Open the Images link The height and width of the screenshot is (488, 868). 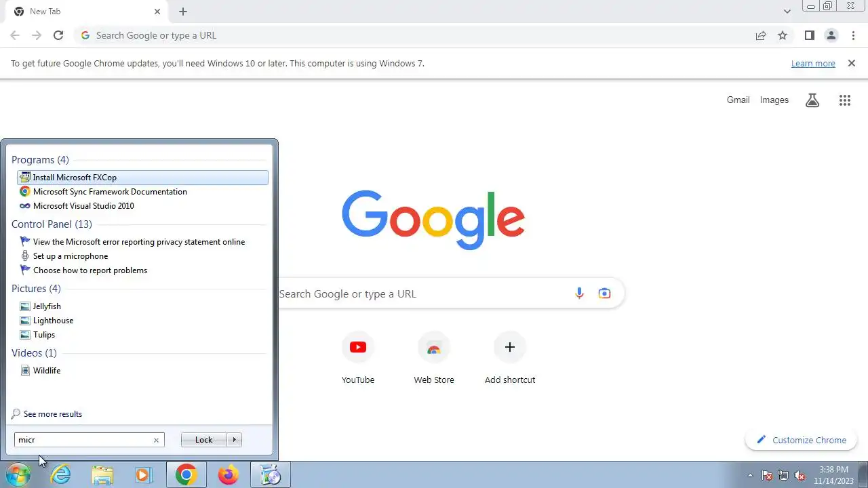coord(774,100)
